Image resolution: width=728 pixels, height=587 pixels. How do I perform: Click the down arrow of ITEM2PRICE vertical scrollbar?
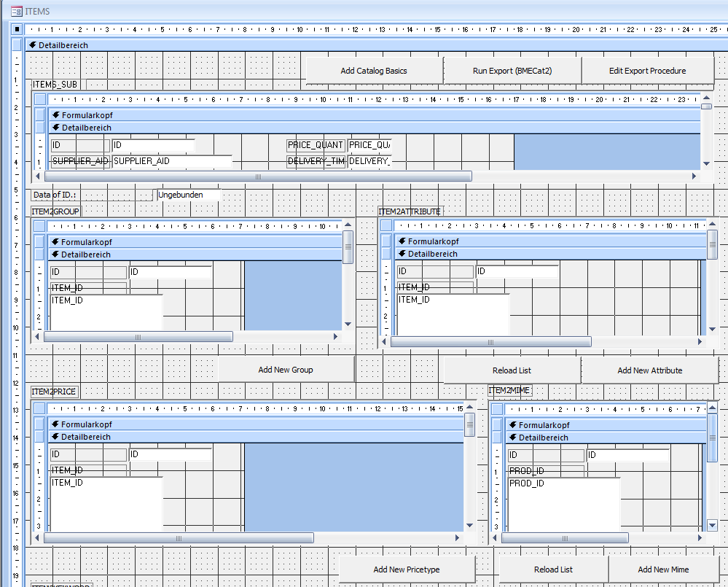470,526
